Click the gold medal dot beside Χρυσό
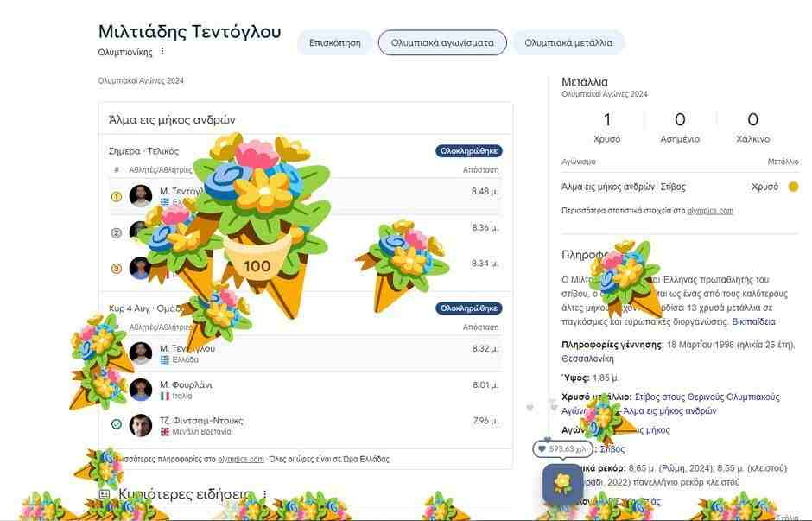812x521 pixels. click(x=793, y=187)
